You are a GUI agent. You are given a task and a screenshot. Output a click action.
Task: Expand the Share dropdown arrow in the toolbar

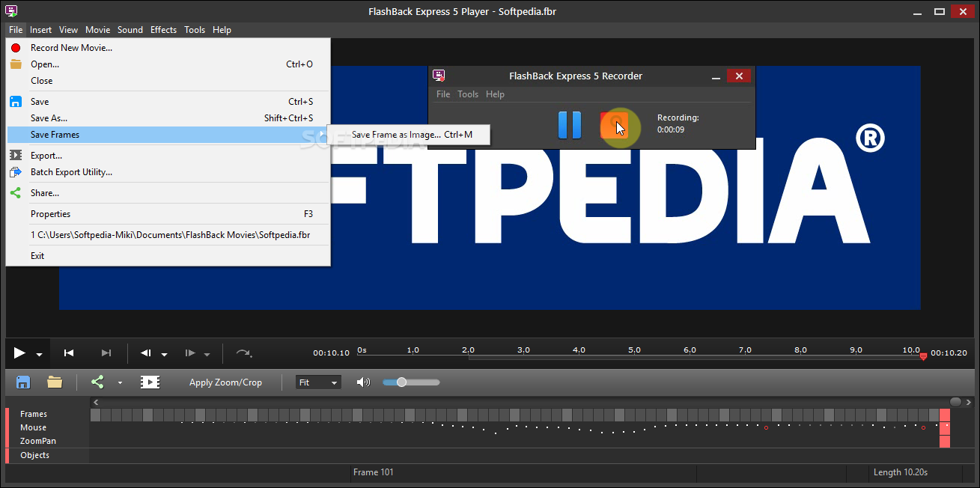tap(120, 383)
